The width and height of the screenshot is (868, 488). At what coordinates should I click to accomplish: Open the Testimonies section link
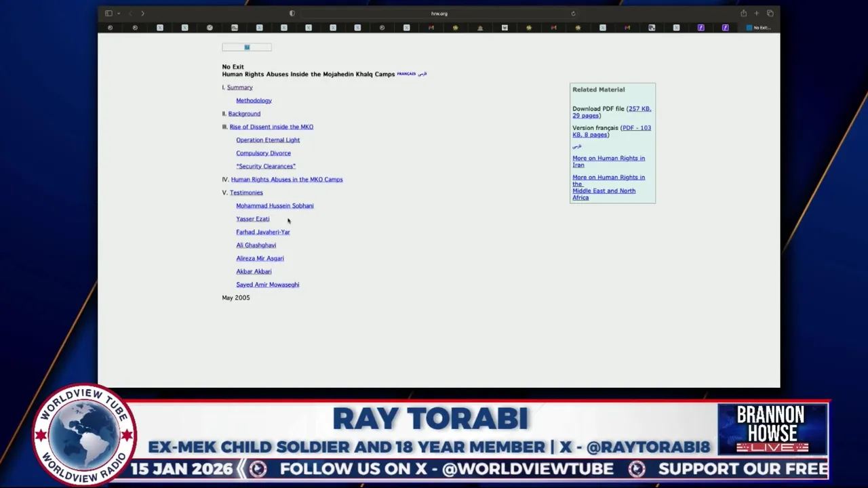pos(246,192)
